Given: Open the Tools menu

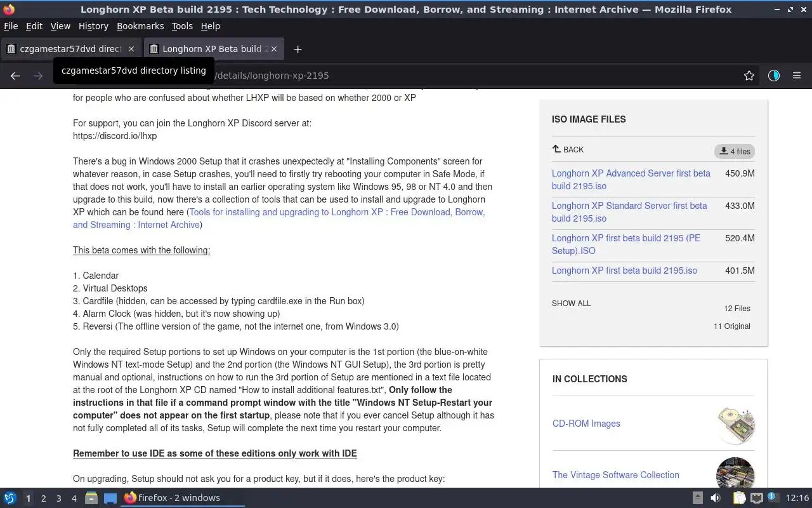Looking at the screenshot, I should pos(182,26).
